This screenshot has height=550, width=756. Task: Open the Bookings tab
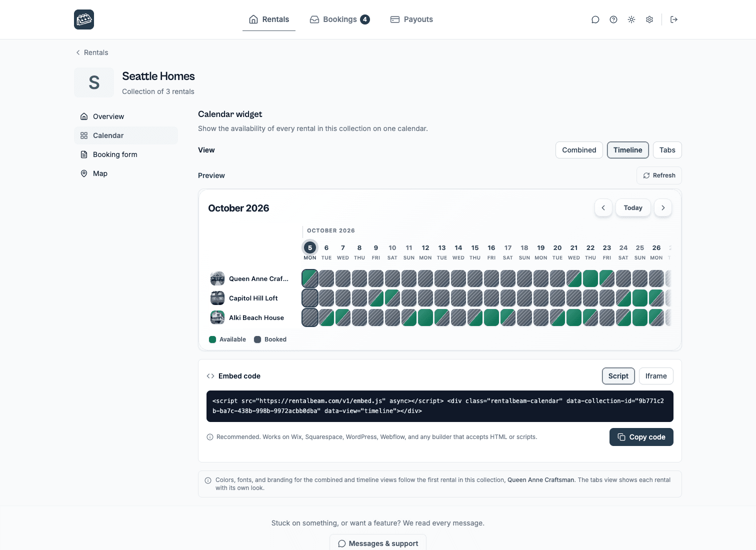point(339,19)
